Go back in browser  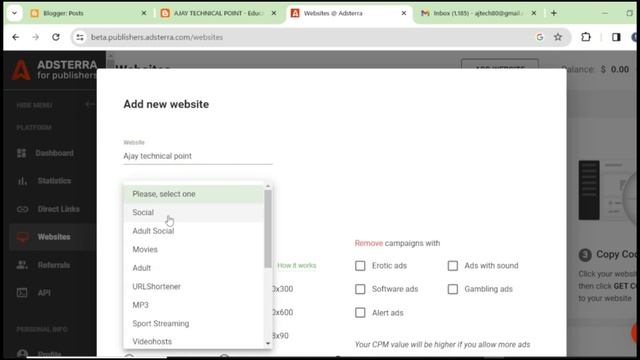click(x=16, y=37)
